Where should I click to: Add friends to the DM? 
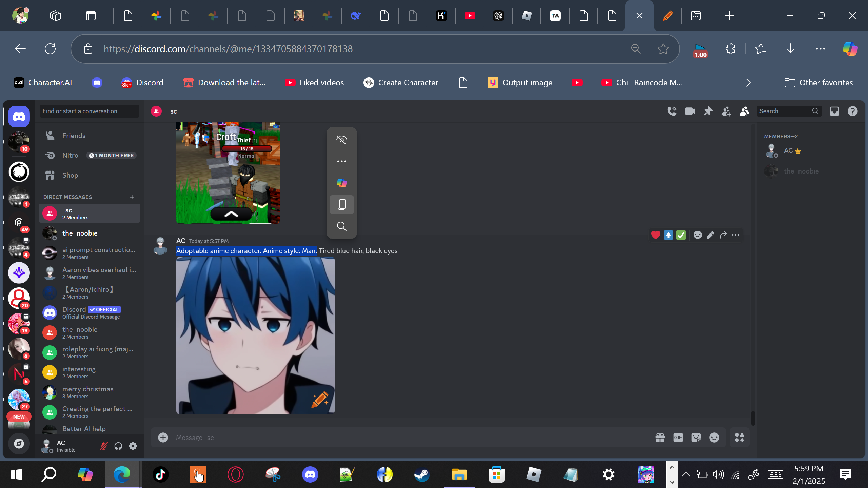click(726, 111)
